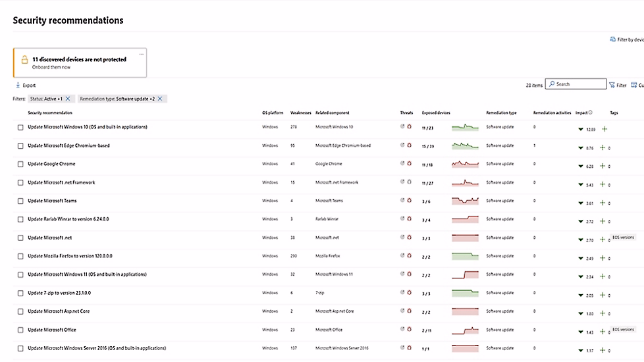Click the Filter by device icon
644x362 pixels.
point(613,39)
